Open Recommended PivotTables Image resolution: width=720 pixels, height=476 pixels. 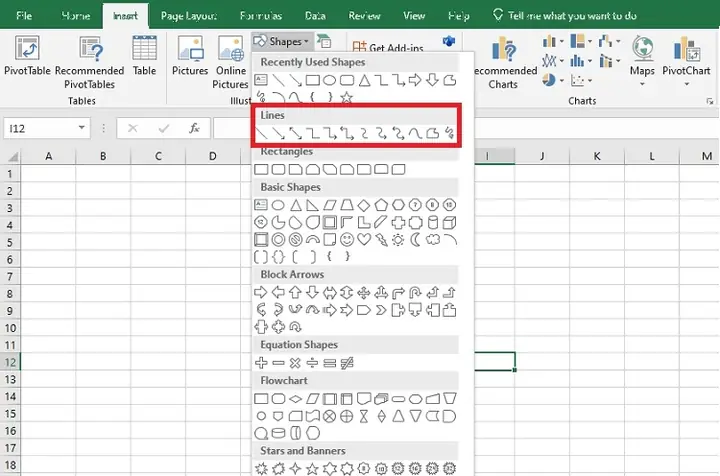pyautogui.click(x=90, y=63)
